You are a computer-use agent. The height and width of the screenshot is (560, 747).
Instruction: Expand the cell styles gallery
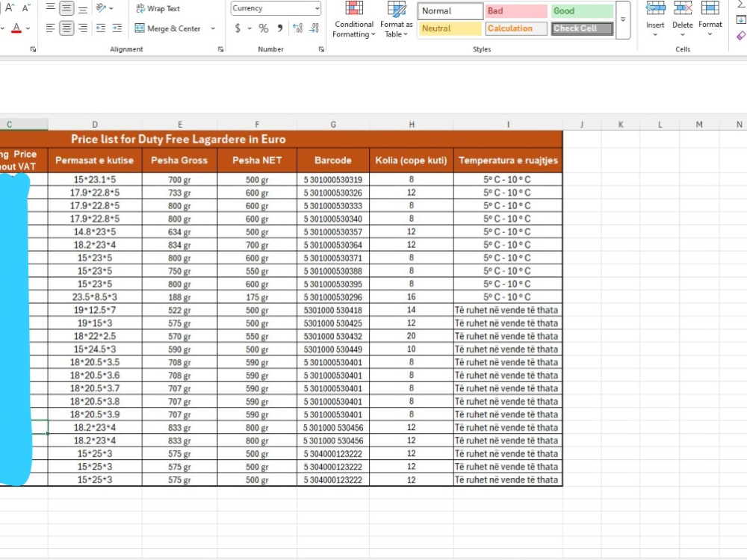623,19
